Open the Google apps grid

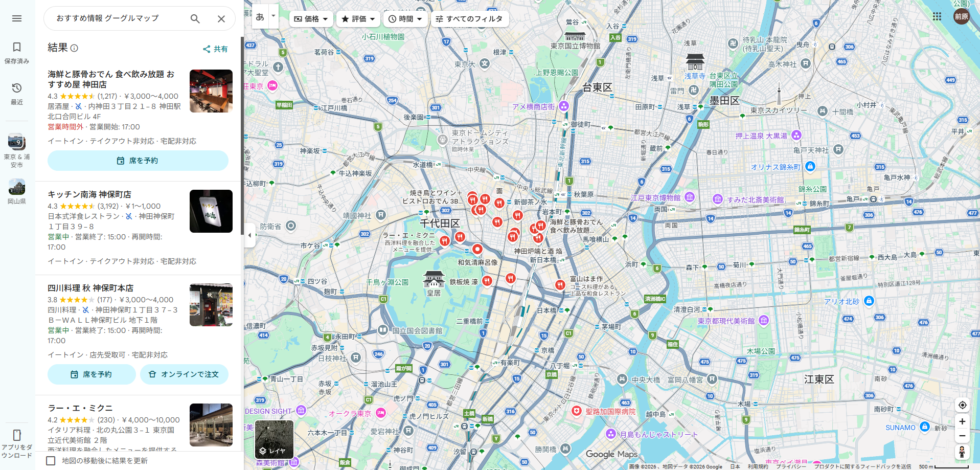pos(937,17)
